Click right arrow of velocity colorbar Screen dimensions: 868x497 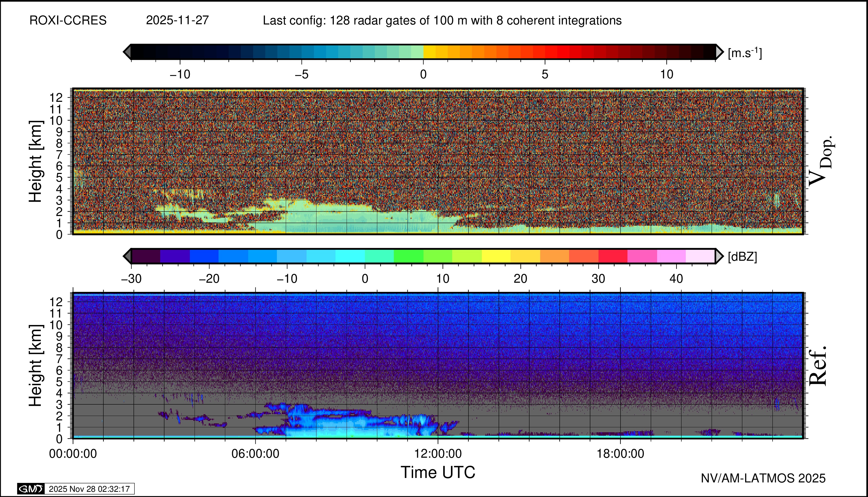click(x=719, y=52)
